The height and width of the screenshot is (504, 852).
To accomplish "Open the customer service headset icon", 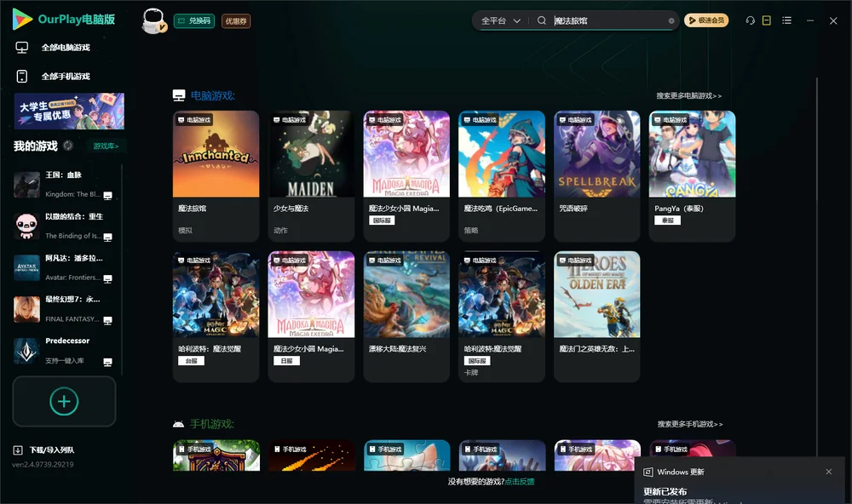I will [751, 20].
